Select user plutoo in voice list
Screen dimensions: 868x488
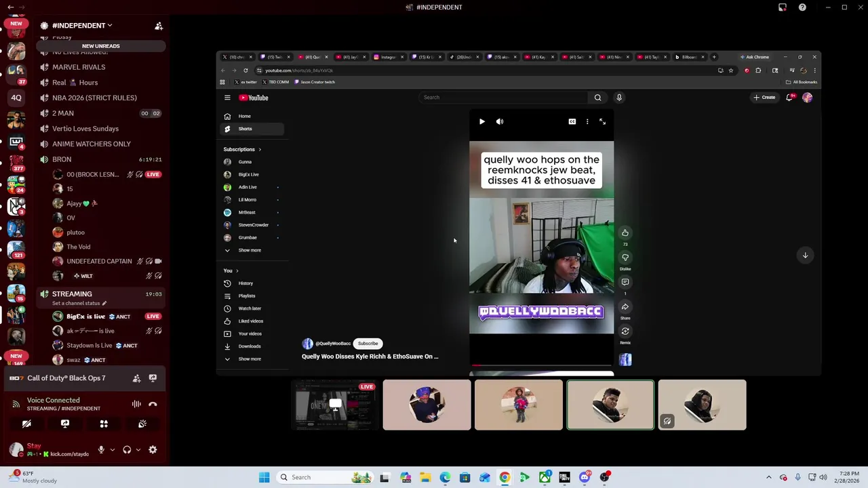click(75, 232)
